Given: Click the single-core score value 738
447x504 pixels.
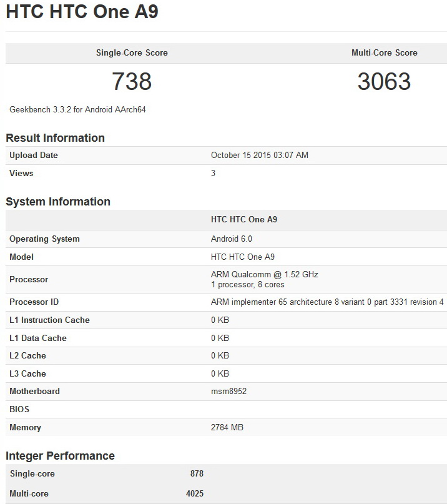Looking at the screenshot, I should click(132, 81).
